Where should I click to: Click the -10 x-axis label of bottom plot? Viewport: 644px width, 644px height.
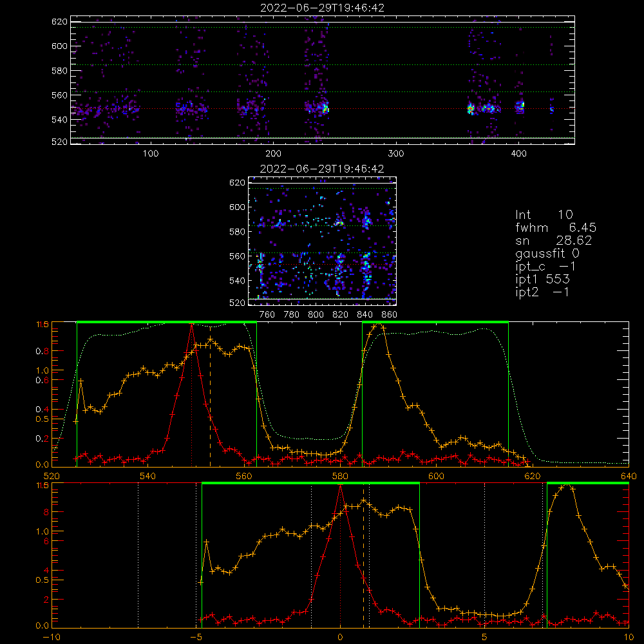pyautogui.click(x=51, y=638)
